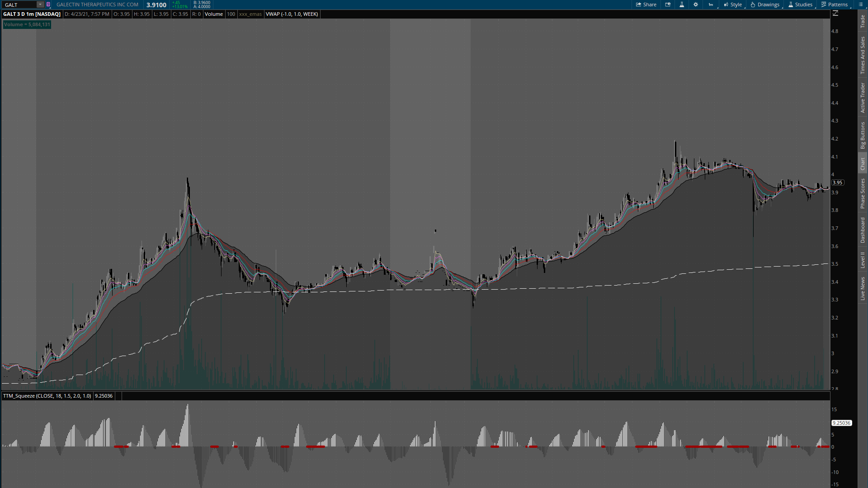The height and width of the screenshot is (488, 868).
Task: Switch to the Active Trader sidebar tab
Action: (x=863, y=98)
